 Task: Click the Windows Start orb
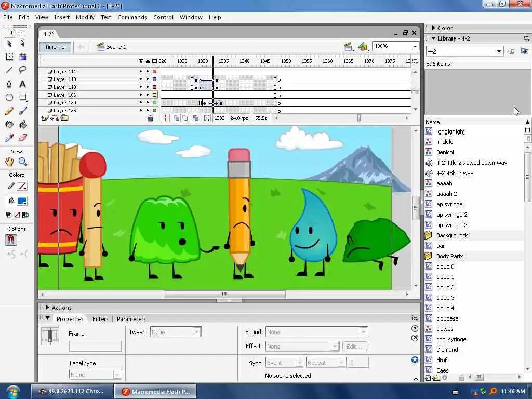pyautogui.click(x=13, y=391)
